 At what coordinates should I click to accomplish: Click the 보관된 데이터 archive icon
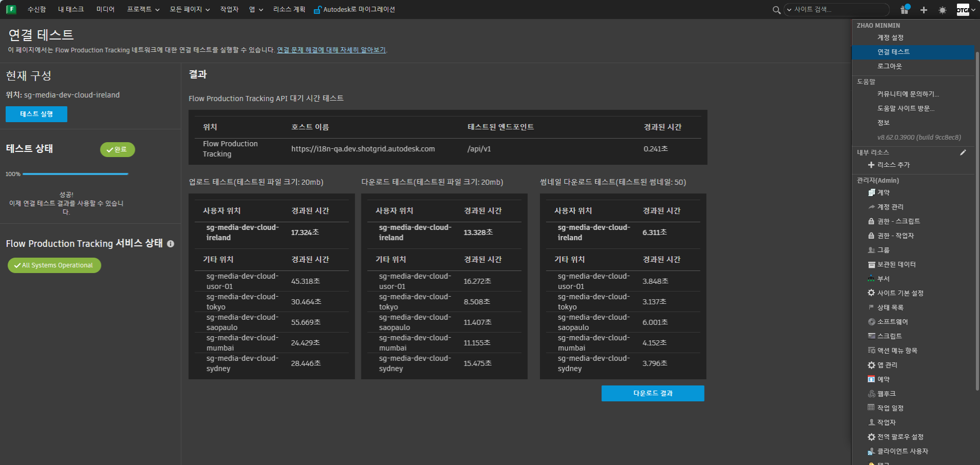click(x=871, y=264)
